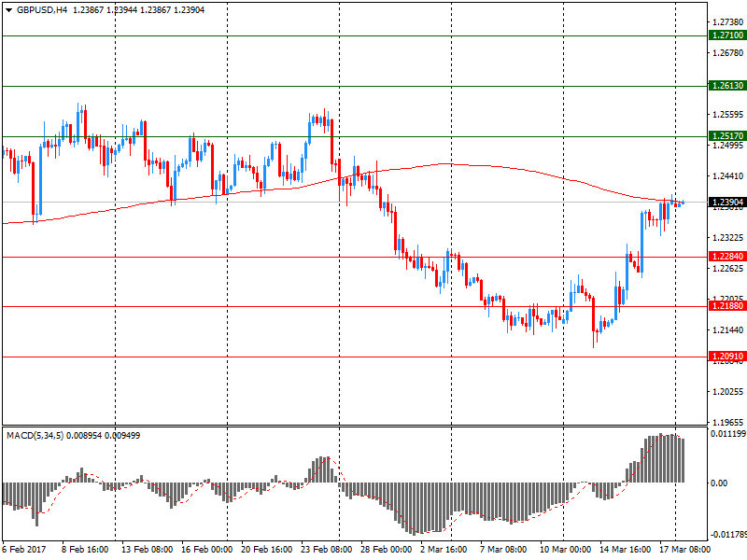Click the MACD scale value -0.011789

728,535
